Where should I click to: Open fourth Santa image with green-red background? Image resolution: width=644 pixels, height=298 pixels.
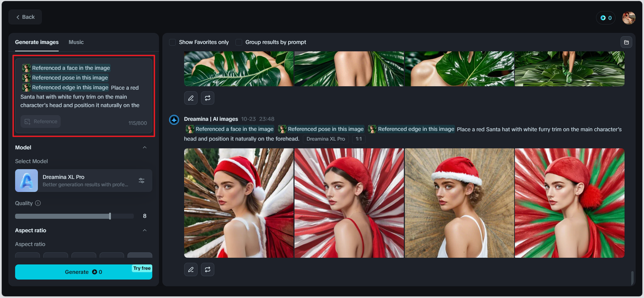570,203
